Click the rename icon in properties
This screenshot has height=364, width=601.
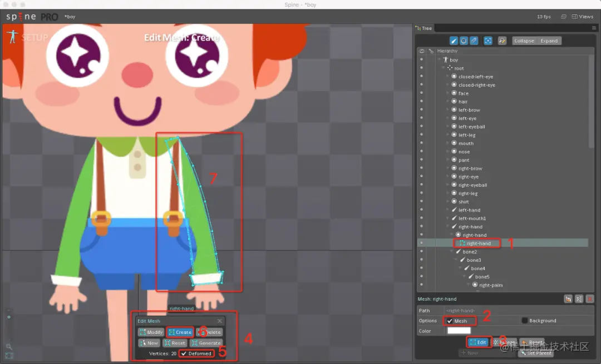click(579, 299)
